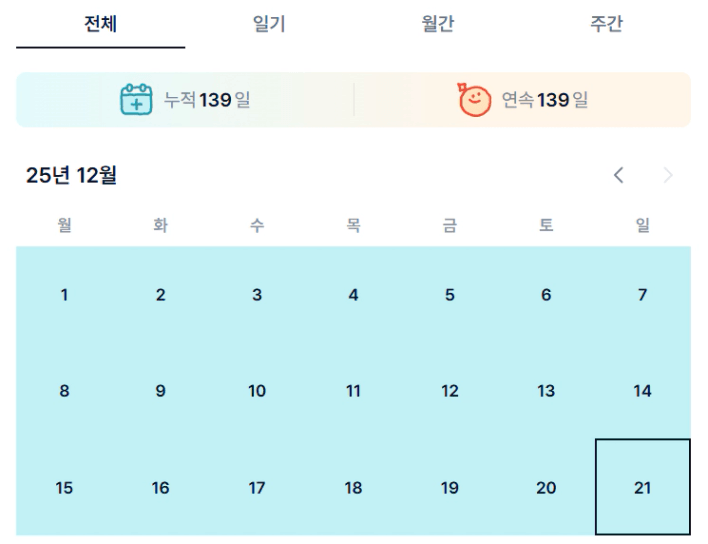Choose day 10 on the calendar
Image resolution: width=708 pixels, height=544 pixels.
257,391
